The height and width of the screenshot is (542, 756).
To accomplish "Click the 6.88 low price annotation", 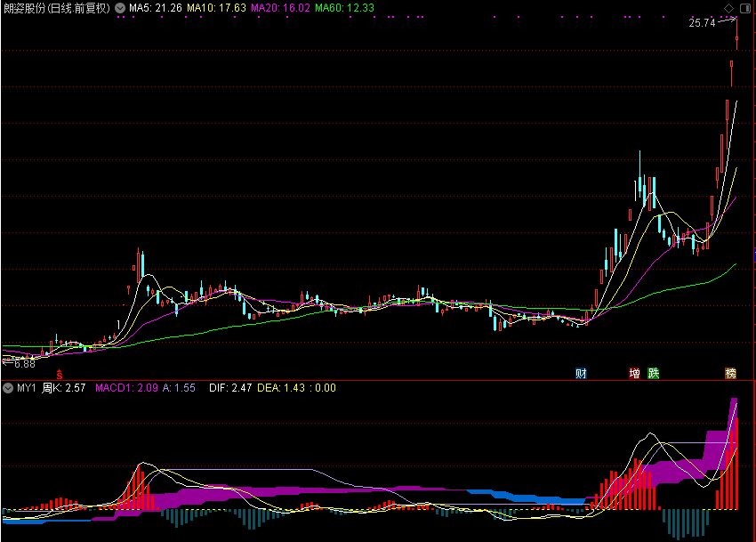I will (x=25, y=364).
